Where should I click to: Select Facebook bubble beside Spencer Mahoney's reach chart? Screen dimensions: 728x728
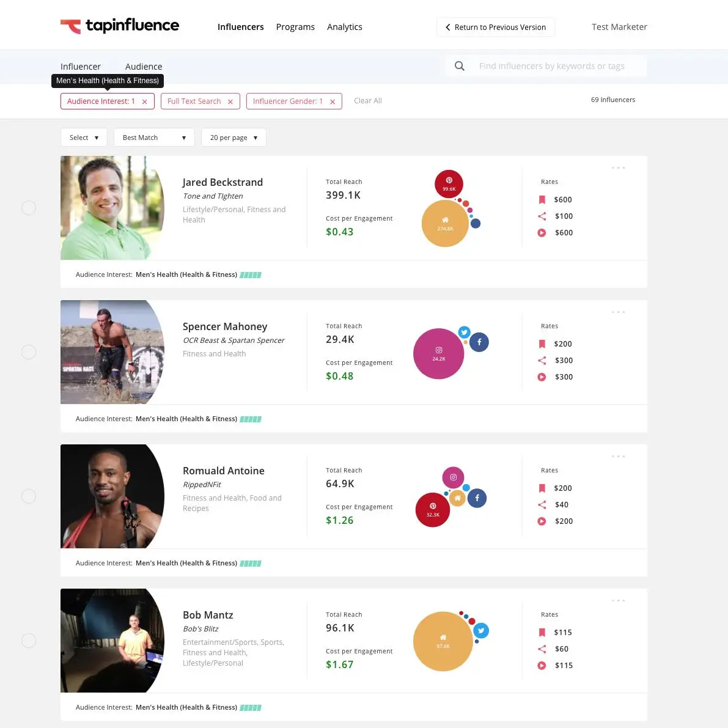click(x=479, y=342)
